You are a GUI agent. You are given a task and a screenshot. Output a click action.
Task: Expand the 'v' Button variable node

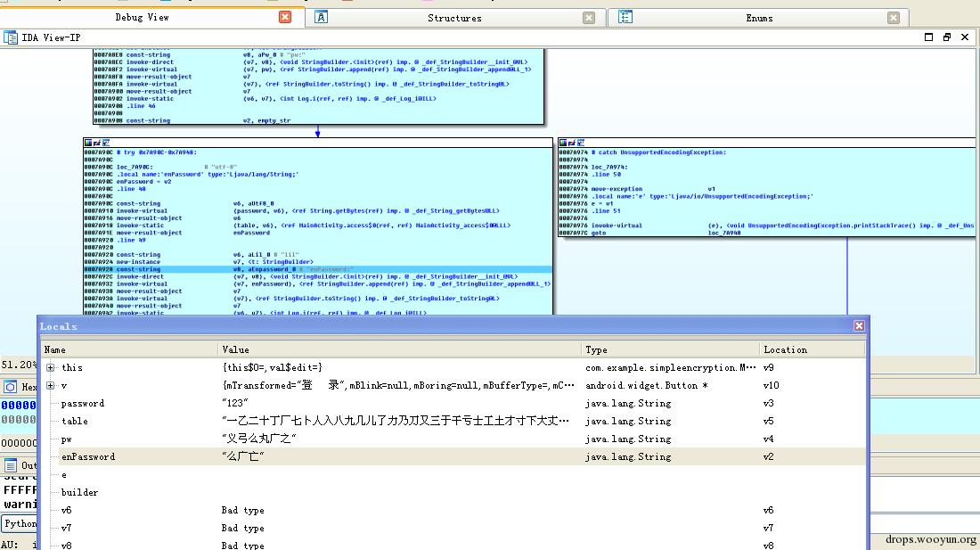pyautogui.click(x=51, y=386)
